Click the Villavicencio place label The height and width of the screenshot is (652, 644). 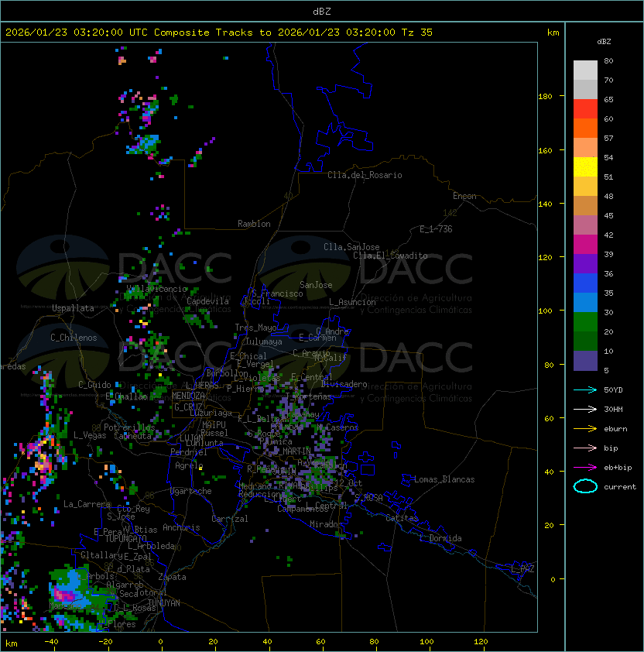pos(156,289)
